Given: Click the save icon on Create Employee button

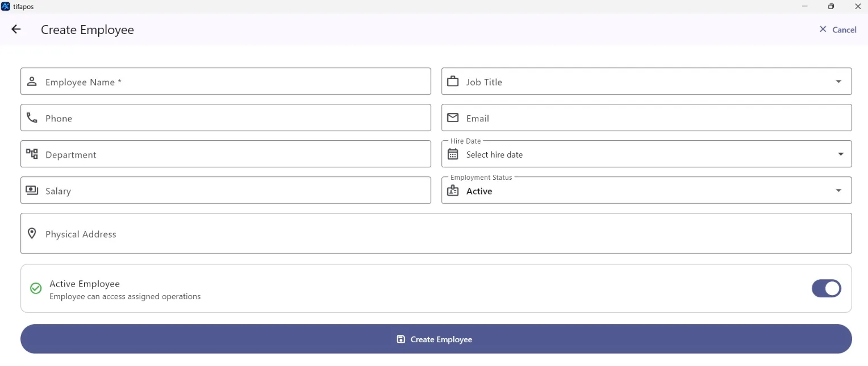Looking at the screenshot, I should 400,339.
